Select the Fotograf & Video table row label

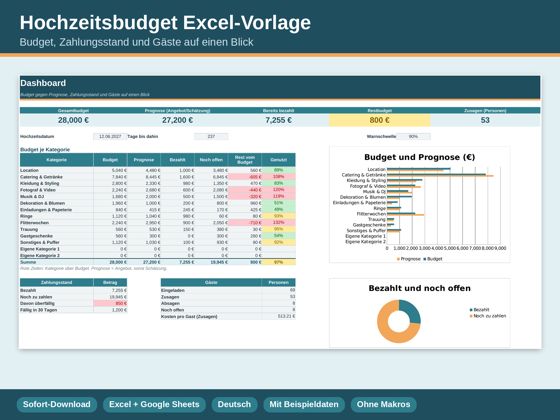pos(38,190)
